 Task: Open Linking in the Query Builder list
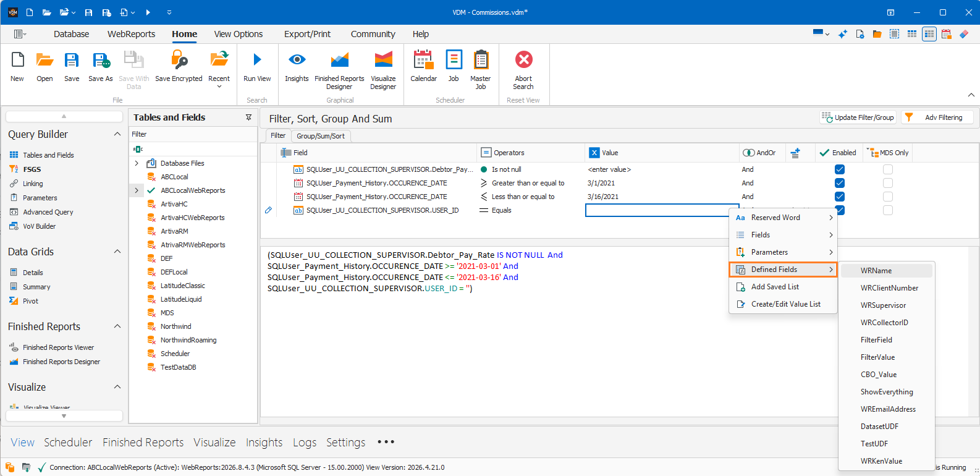pos(33,184)
